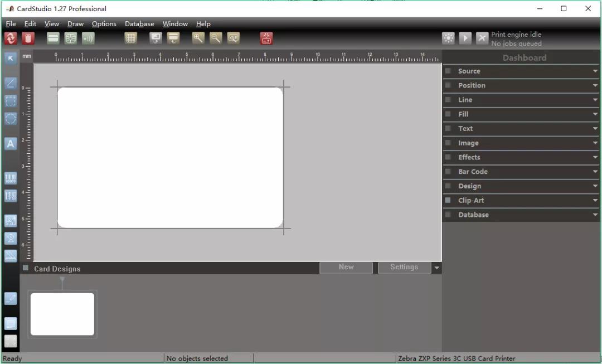The image size is (602, 364).
Task: Toggle the Image panel checkbox
Action: point(448,143)
